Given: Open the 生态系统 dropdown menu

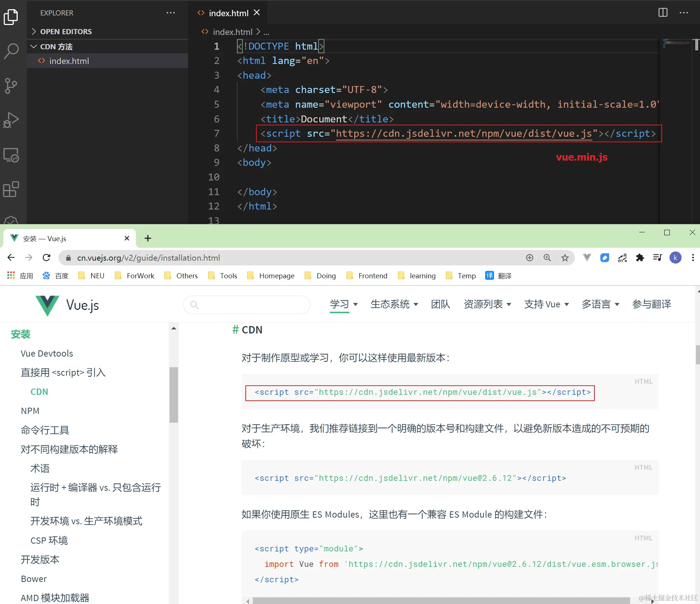Looking at the screenshot, I should [394, 304].
